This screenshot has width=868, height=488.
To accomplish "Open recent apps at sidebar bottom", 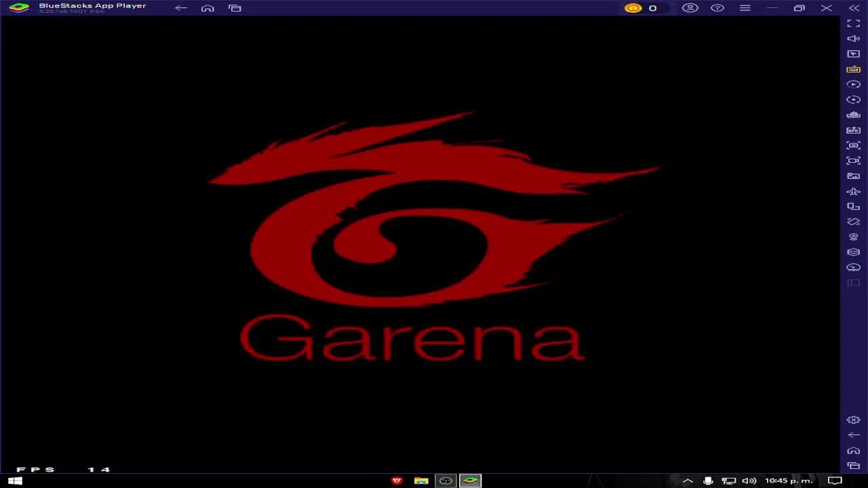I will 853,466.
